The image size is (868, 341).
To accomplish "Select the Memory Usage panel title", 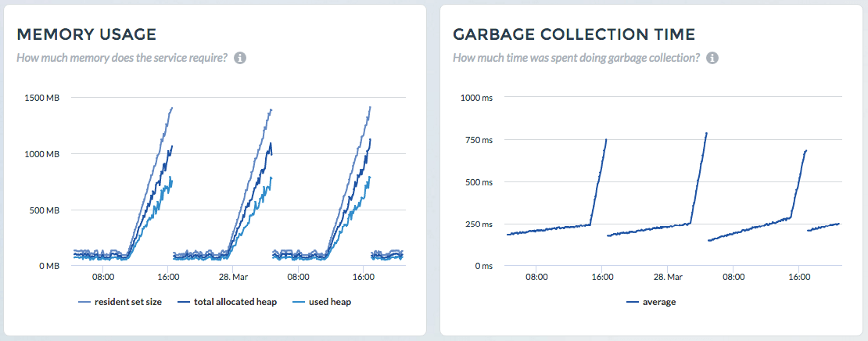I will point(87,34).
